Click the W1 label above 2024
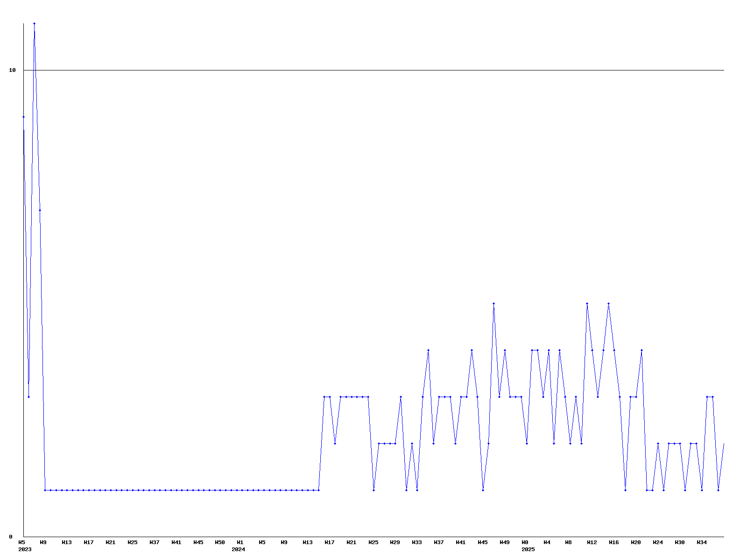This screenshot has width=747, height=560. tap(240, 542)
